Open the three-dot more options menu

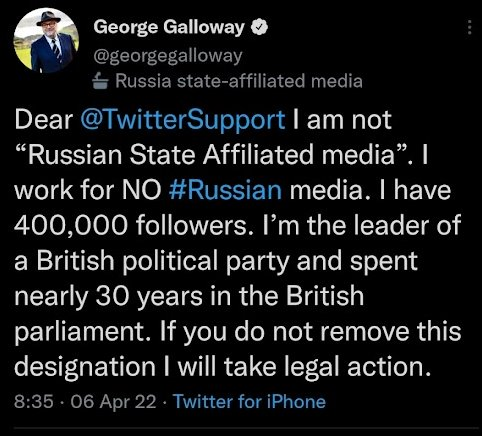(469, 27)
